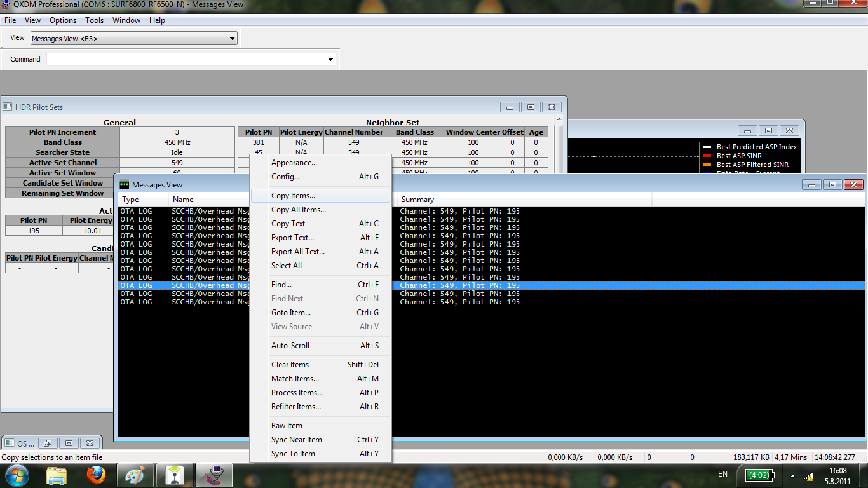Choose Config... from context menu
Viewport: 868px width, 488px height.
[320, 177]
